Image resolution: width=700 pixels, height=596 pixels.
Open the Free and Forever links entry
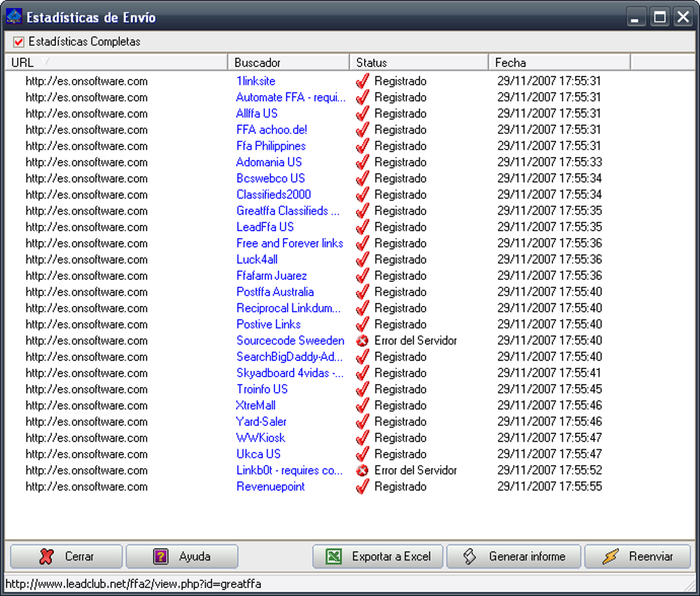pyautogui.click(x=290, y=243)
